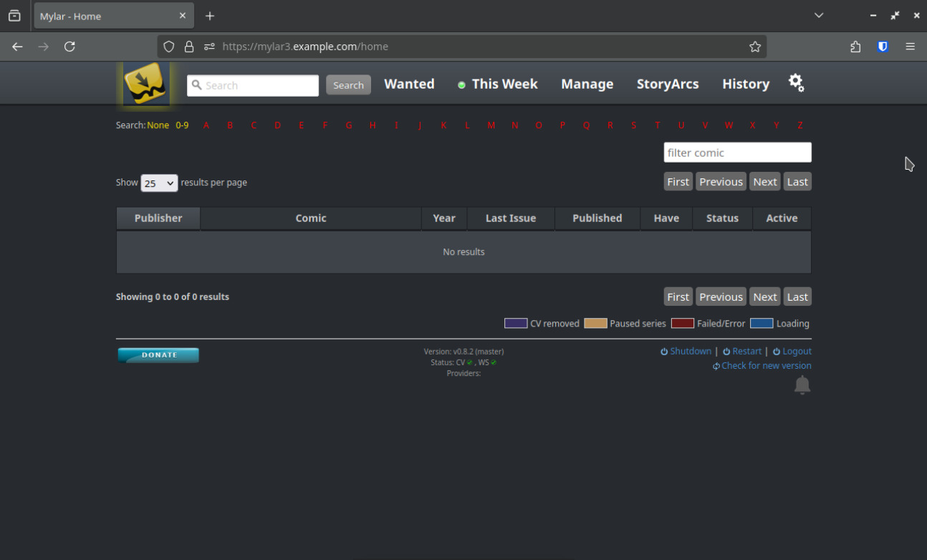Viewport: 927px width, 560px height.
Task: Open the Wanted menu item
Action: 409,84
